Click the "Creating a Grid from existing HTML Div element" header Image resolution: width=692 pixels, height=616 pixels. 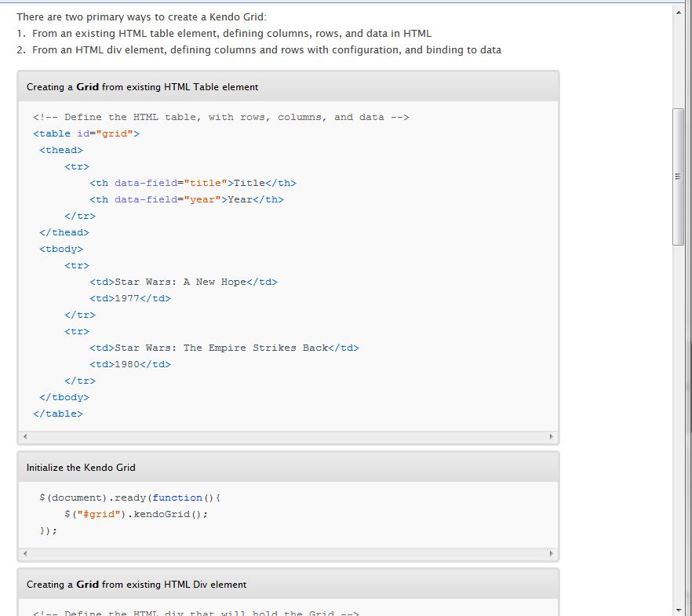click(x=137, y=585)
